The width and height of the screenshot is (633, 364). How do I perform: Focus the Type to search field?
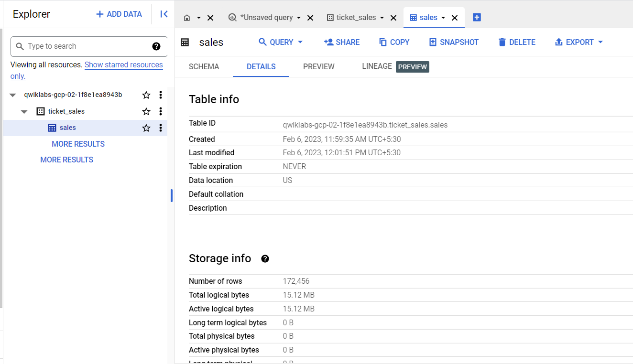tap(89, 46)
